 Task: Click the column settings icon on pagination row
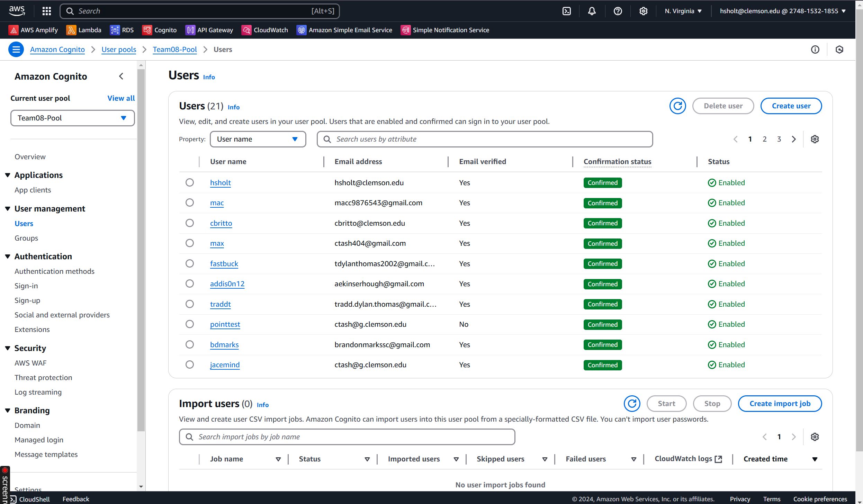pyautogui.click(x=815, y=139)
